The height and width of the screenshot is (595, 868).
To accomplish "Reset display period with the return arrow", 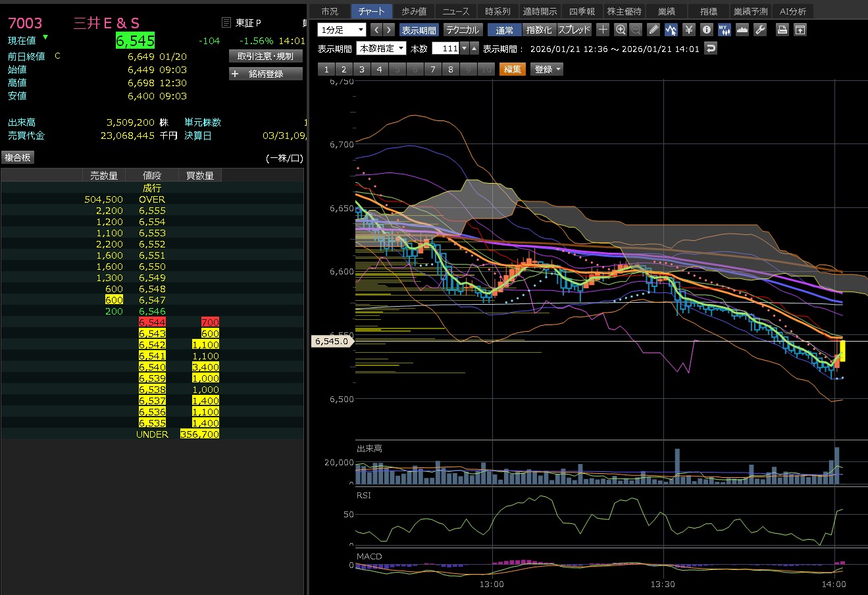I will coord(710,49).
